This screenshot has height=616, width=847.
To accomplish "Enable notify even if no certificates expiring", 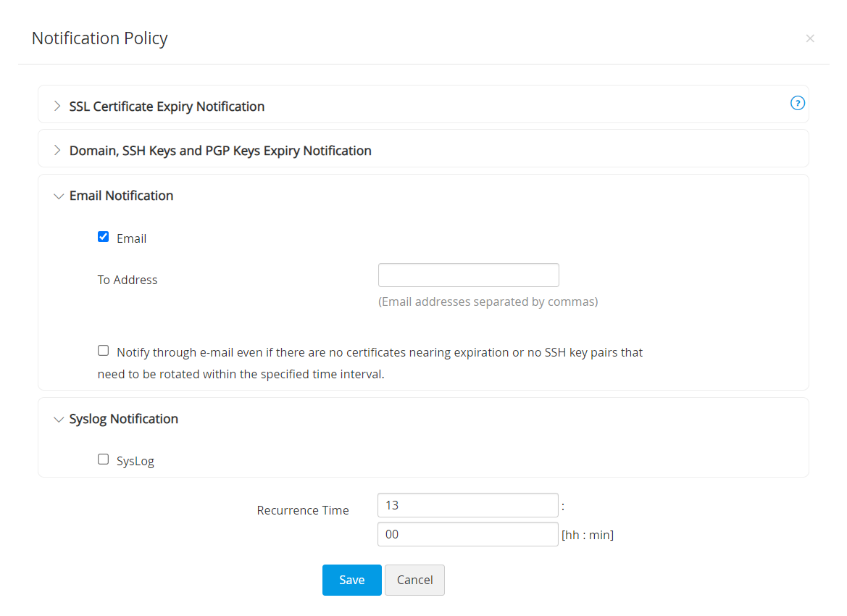I will coord(104,351).
